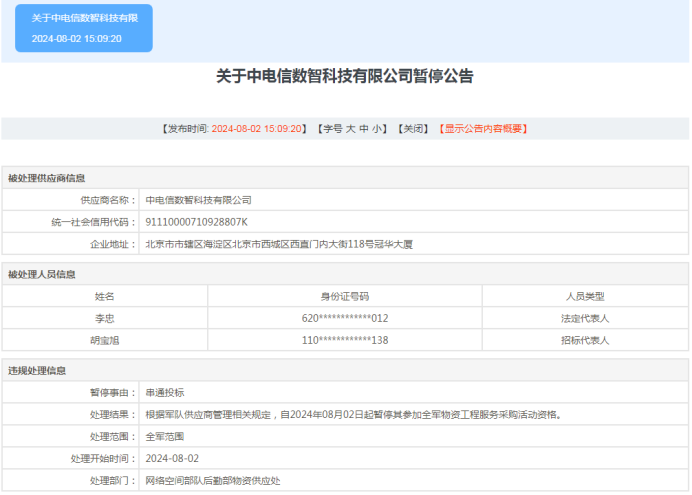
Task: Click 招标代表人 personnel type cell
Action: [585, 340]
